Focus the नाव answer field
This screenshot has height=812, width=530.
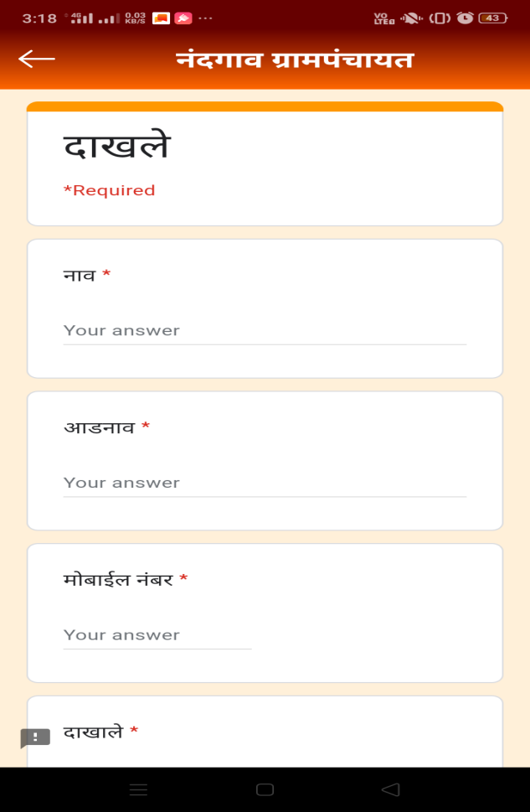(x=265, y=331)
